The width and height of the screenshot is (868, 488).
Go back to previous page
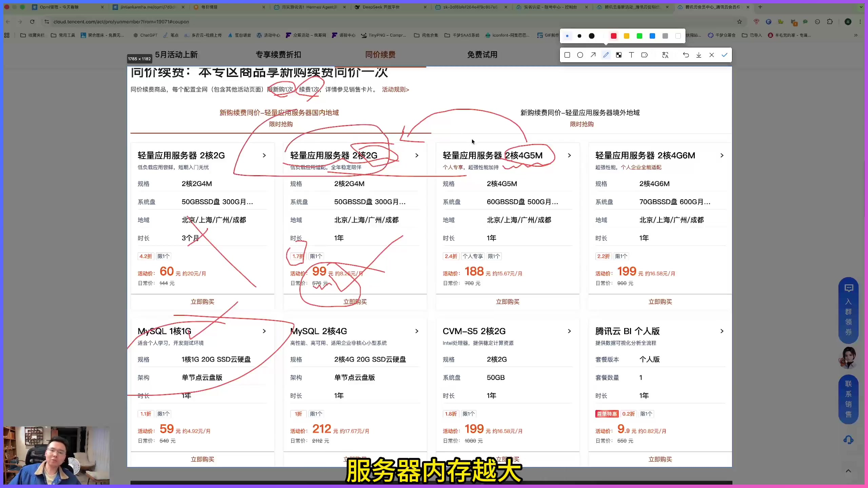click(x=8, y=22)
